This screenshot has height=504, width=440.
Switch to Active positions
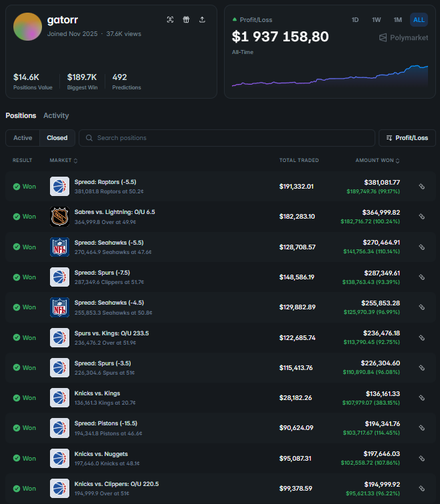click(x=23, y=138)
